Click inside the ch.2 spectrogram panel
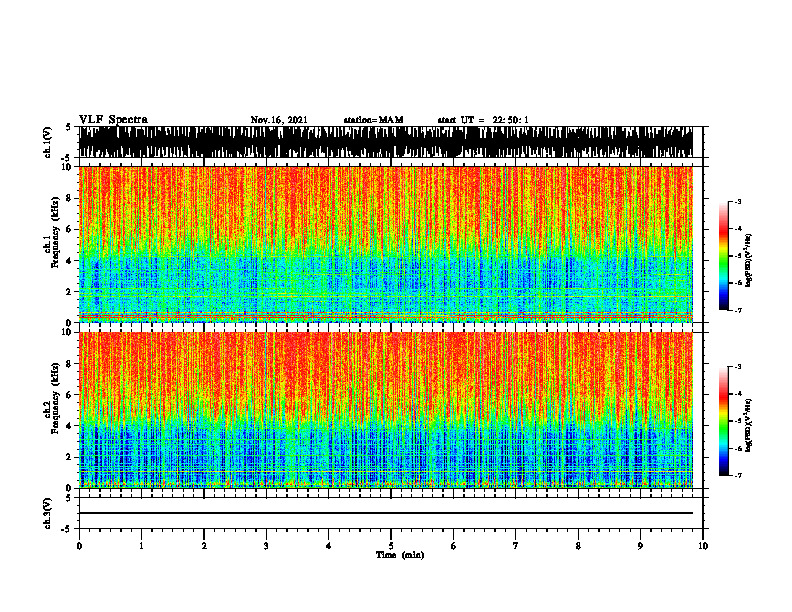Viewport: 792px width, 612px height. coord(385,410)
